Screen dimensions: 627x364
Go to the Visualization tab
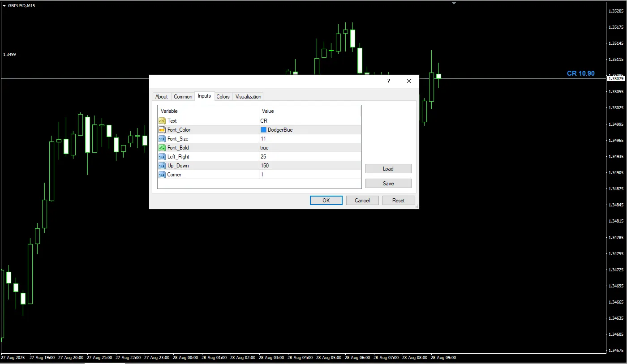click(x=248, y=97)
